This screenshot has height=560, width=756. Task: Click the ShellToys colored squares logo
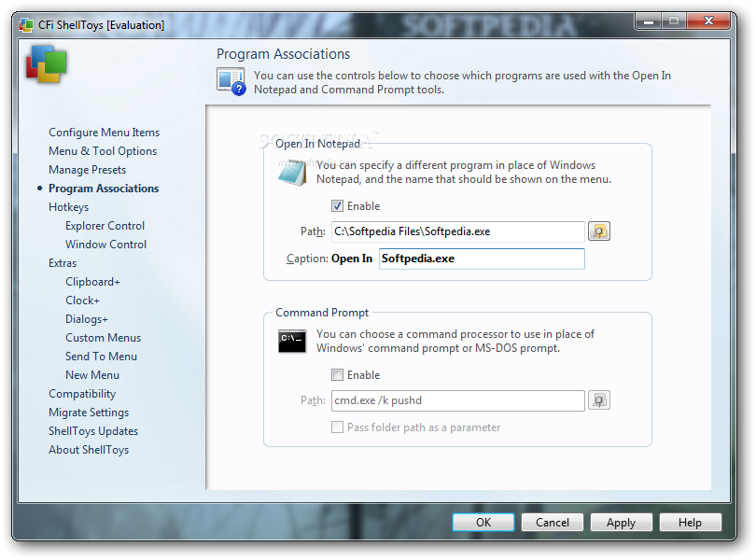click(x=47, y=64)
